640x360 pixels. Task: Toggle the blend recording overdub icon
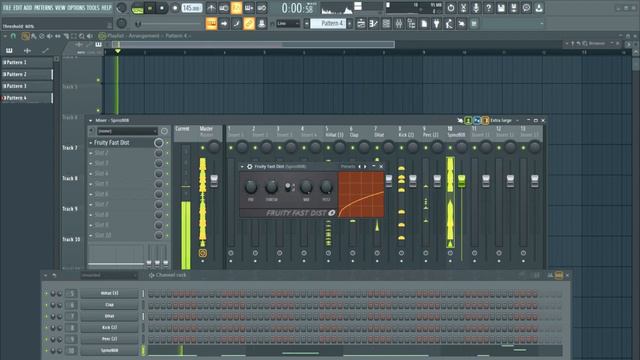(x=249, y=8)
